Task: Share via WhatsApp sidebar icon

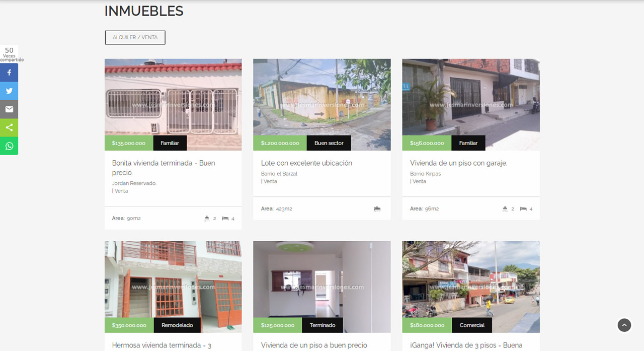Action: pos(9,146)
